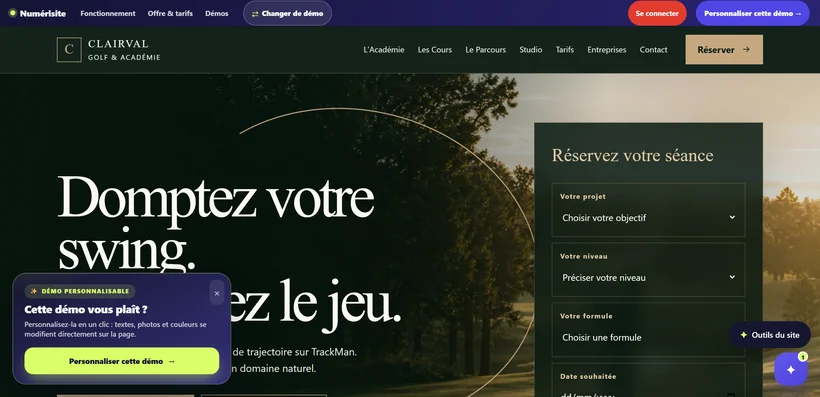Screen dimensions: 820x397
Task: Open Offre & tarifs
Action: tap(170, 14)
